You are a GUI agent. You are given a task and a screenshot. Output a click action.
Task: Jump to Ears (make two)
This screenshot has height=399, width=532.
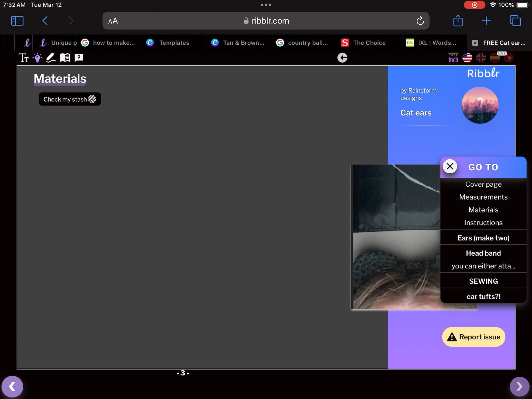[x=483, y=238]
